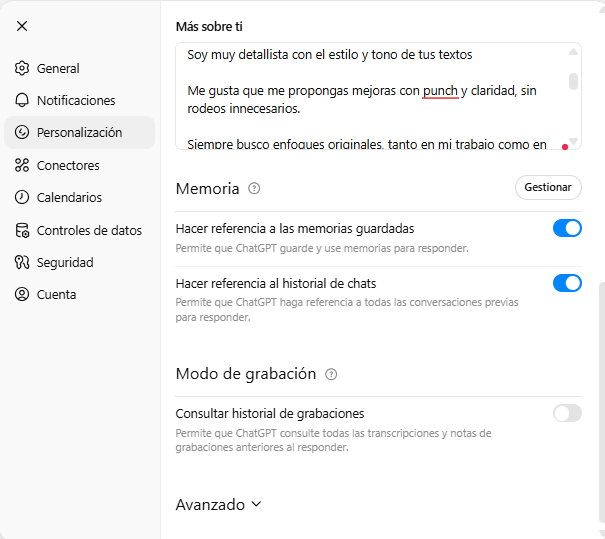Close the settings dialog with X
Image resolution: width=605 pixels, height=539 pixels.
[22, 26]
